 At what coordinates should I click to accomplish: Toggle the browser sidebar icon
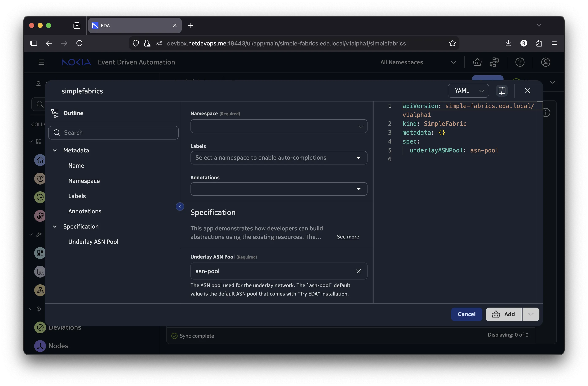(x=34, y=43)
